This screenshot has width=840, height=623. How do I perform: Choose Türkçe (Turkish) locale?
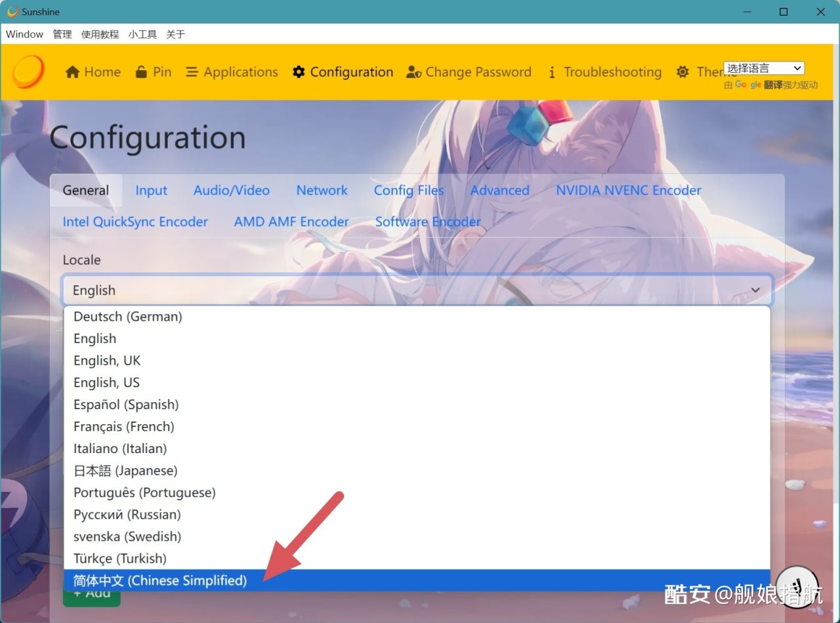(x=417, y=559)
